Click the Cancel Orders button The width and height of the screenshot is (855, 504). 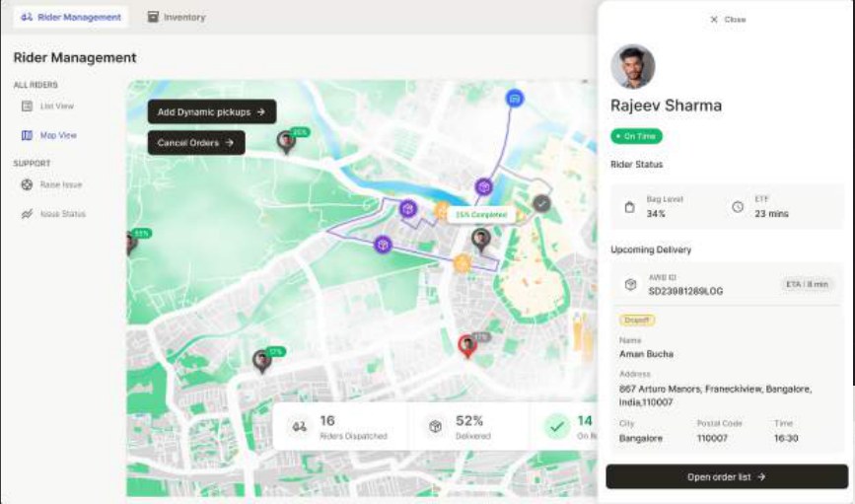coord(196,143)
